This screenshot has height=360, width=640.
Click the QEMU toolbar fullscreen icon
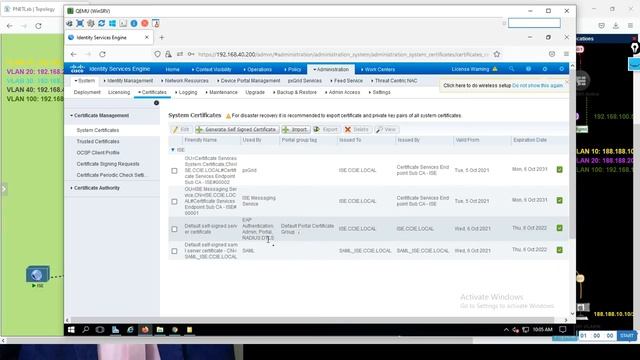click(x=80, y=23)
